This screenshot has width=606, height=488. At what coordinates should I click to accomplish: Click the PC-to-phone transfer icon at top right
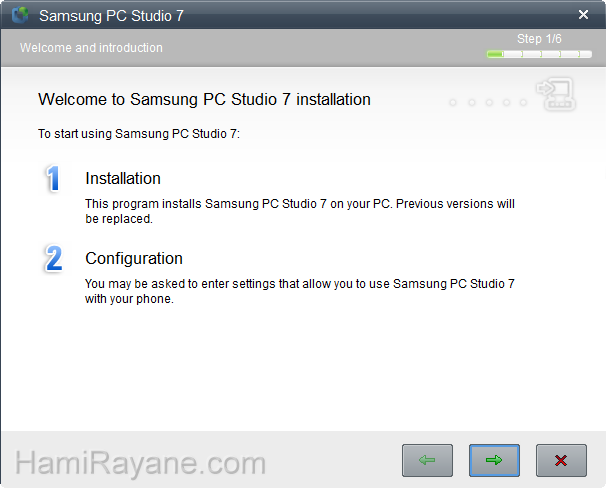tap(556, 94)
